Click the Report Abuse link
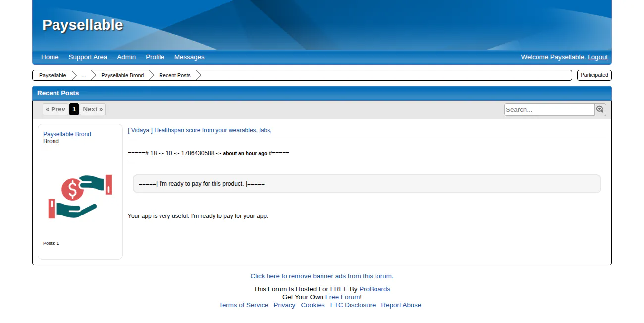 coord(401,305)
